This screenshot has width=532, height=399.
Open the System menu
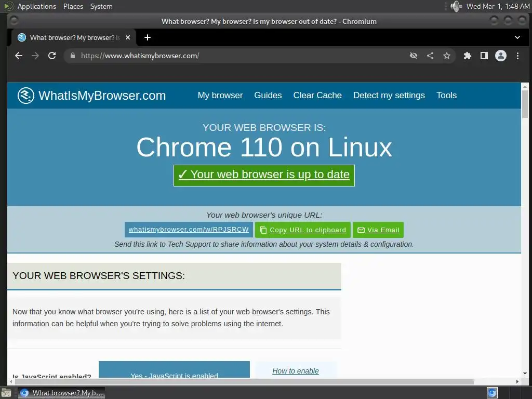101,6
